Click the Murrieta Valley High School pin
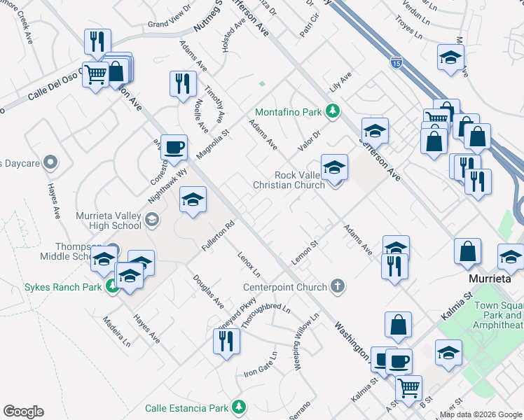 point(153,220)
